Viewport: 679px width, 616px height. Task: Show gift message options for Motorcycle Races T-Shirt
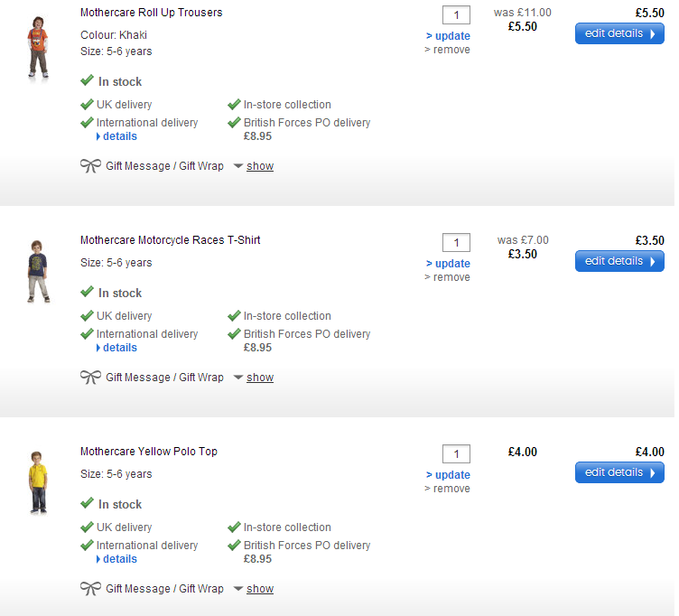point(260,378)
